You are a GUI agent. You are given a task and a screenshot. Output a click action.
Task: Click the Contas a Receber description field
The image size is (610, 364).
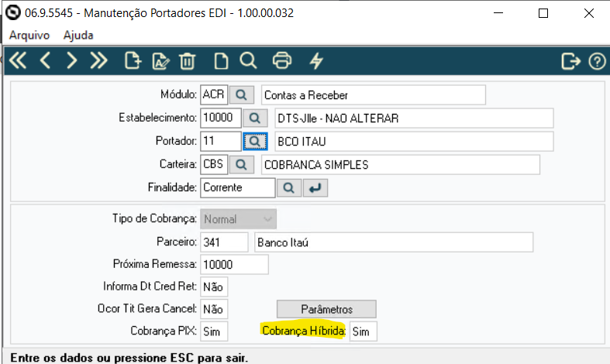tap(374, 95)
